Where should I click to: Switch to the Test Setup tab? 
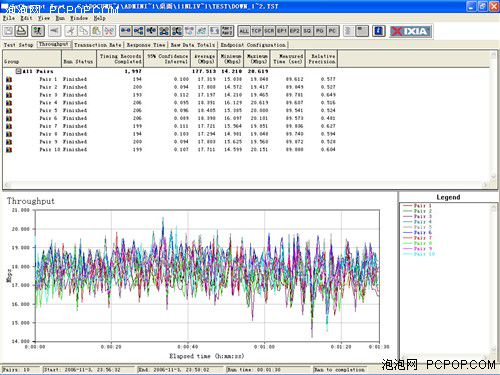point(18,45)
